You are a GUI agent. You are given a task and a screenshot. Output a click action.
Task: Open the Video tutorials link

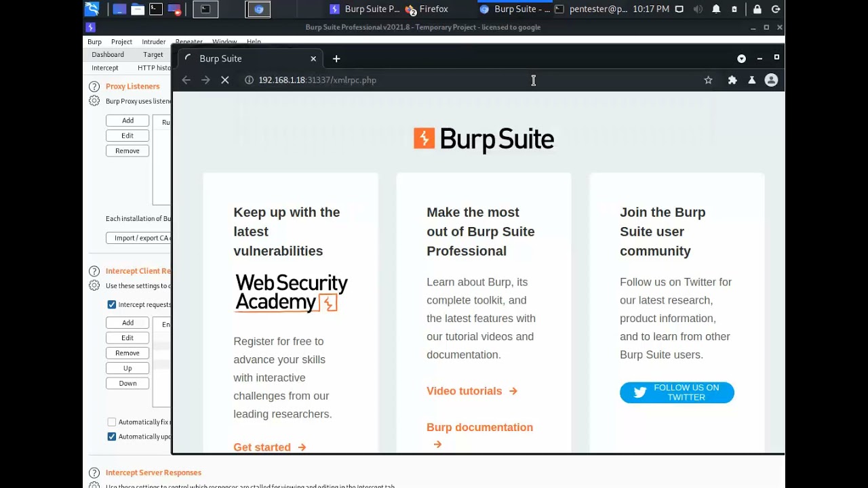tap(472, 391)
